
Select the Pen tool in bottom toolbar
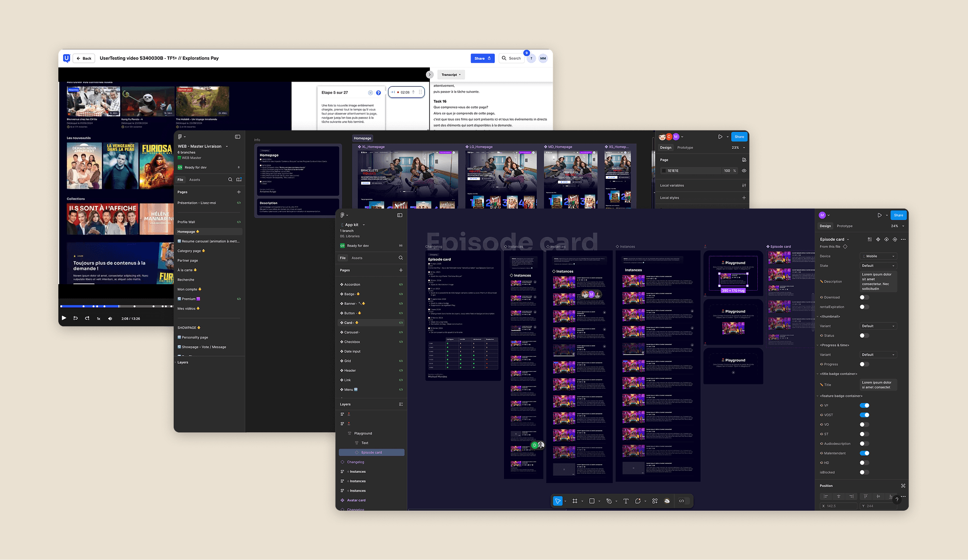coord(609,501)
